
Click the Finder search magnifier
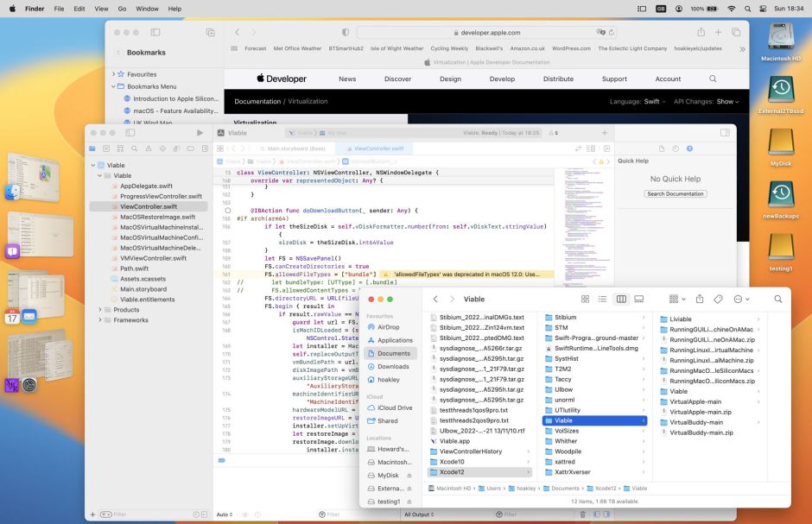tap(777, 299)
